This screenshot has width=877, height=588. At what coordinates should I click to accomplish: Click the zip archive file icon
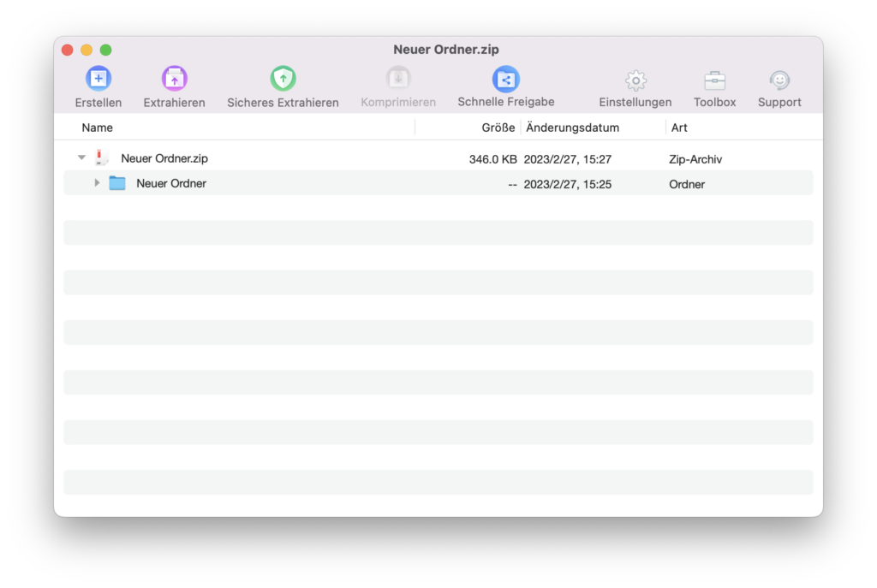(103, 158)
